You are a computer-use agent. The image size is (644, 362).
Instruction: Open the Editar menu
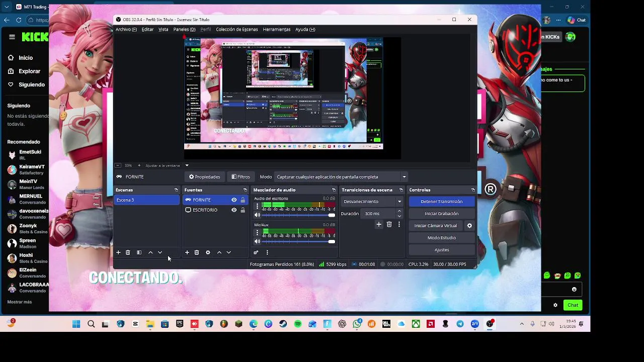tap(147, 29)
